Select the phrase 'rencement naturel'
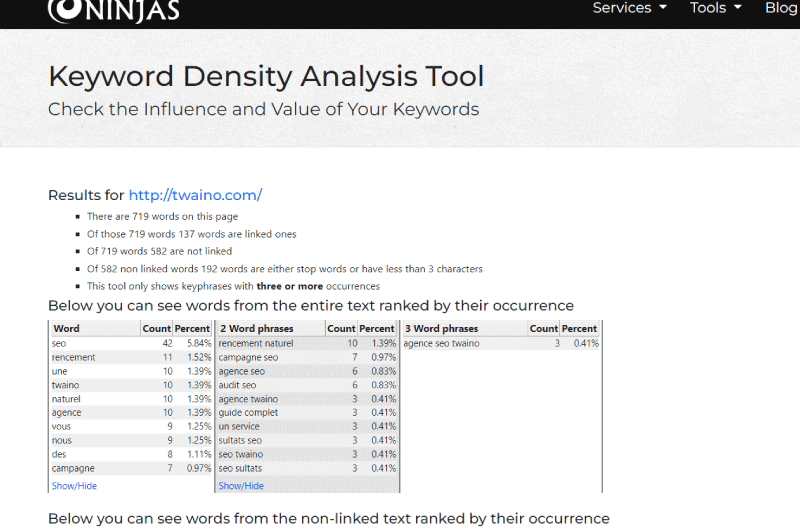The image size is (800, 530). click(x=256, y=344)
